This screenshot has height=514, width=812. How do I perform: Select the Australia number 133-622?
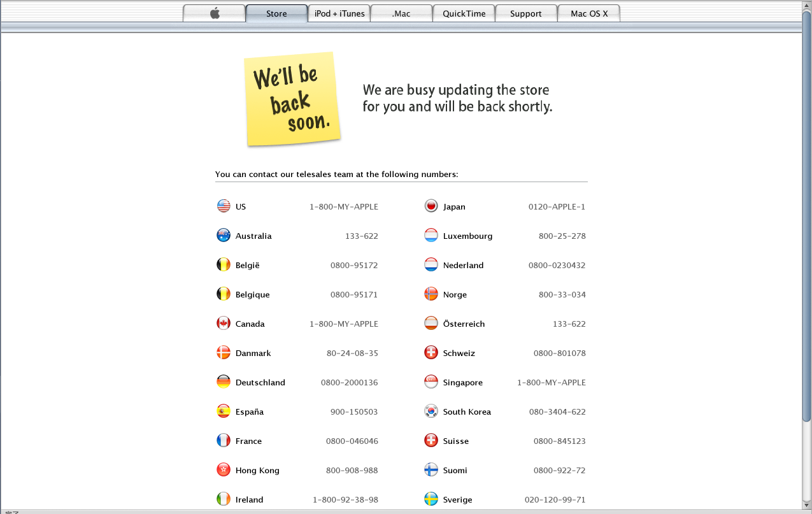[362, 236]
